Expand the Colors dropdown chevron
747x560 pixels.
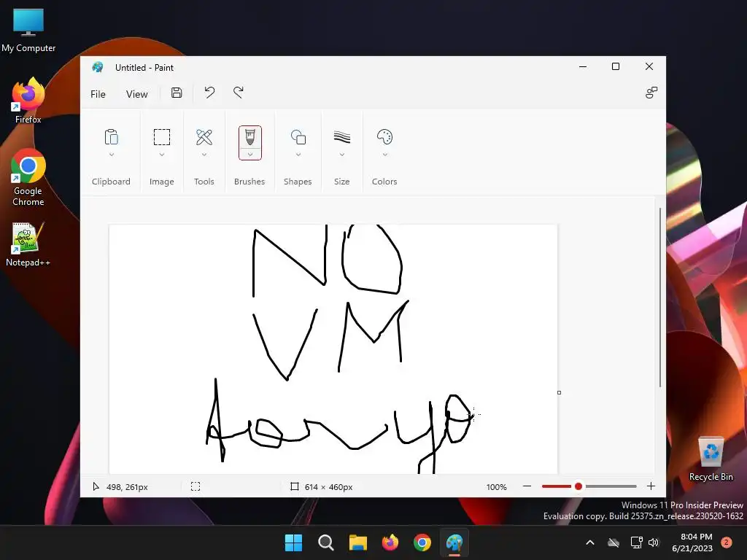pos(385,155)
